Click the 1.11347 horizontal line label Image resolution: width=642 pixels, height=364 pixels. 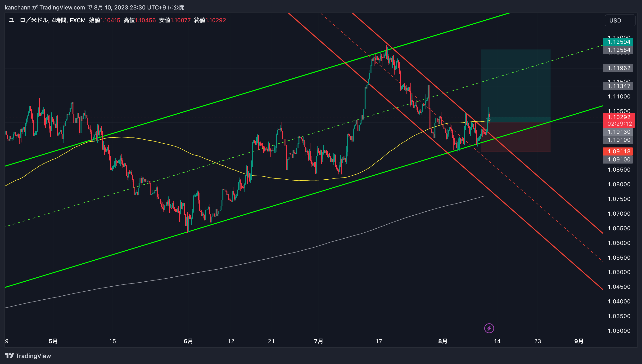(618, 86)
